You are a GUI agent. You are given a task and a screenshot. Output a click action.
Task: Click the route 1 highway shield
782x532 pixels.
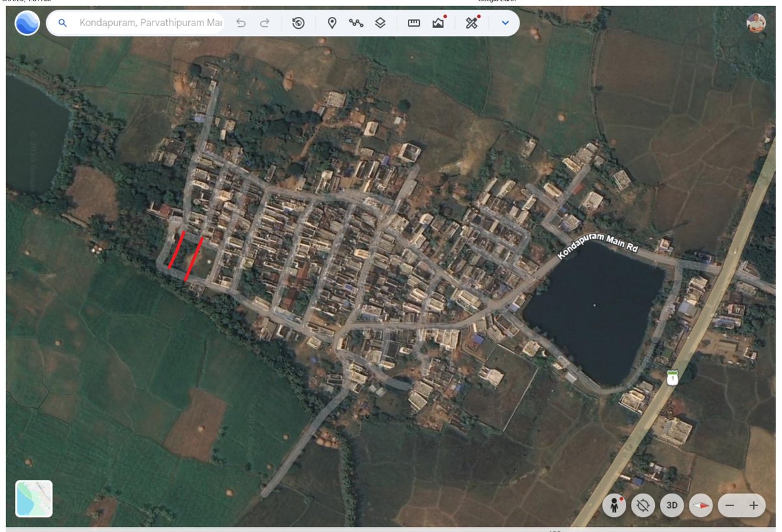672,378
